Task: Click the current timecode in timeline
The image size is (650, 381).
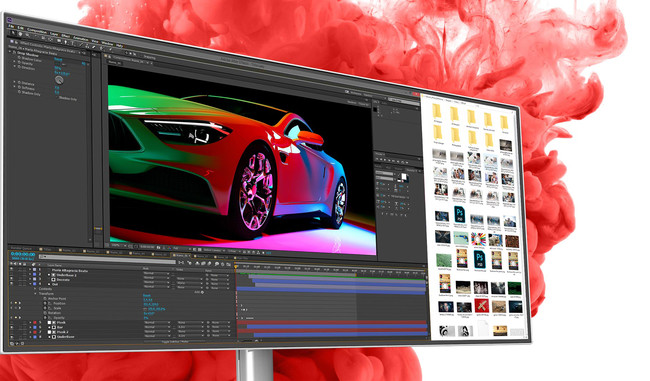Action: (23, 255)
